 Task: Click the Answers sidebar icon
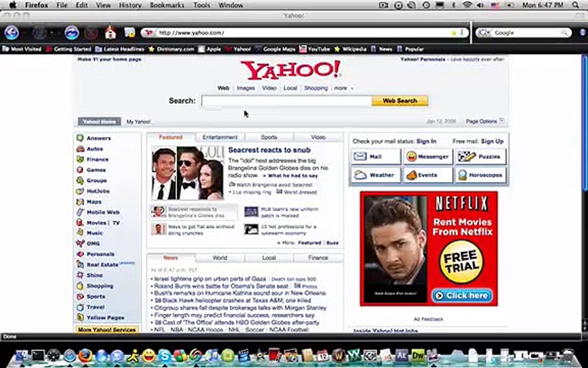(80, 138)
